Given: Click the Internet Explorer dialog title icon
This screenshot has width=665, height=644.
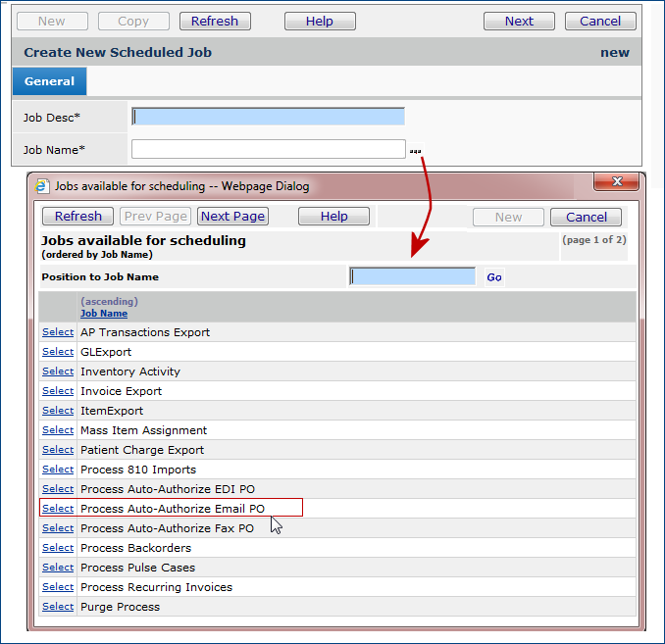Looking at the screenshot, I should point(43,185).
